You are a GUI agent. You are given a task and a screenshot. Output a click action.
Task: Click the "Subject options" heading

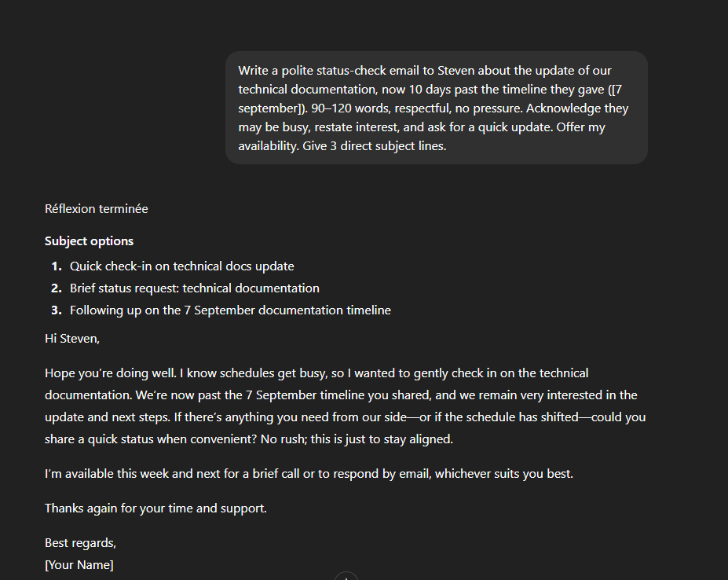tap(89, 241)
